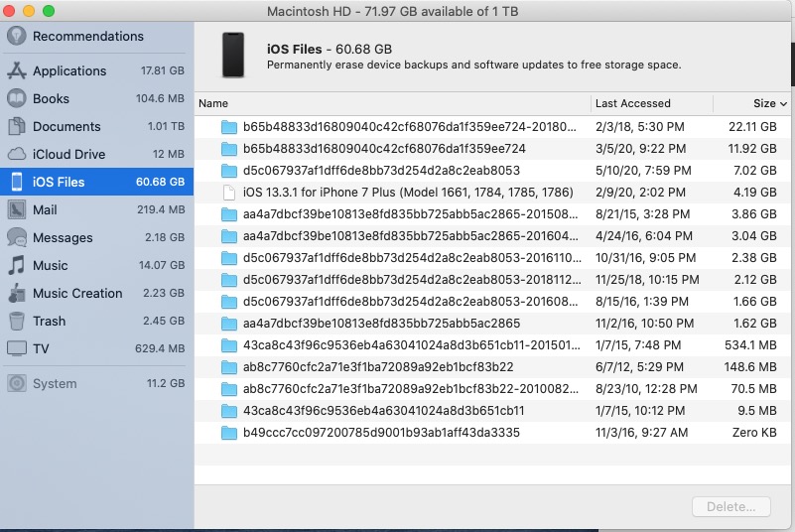Click folder icon of 11.92 GB backup
This screenshot has width=795, height=532.
tap(229, 149)
